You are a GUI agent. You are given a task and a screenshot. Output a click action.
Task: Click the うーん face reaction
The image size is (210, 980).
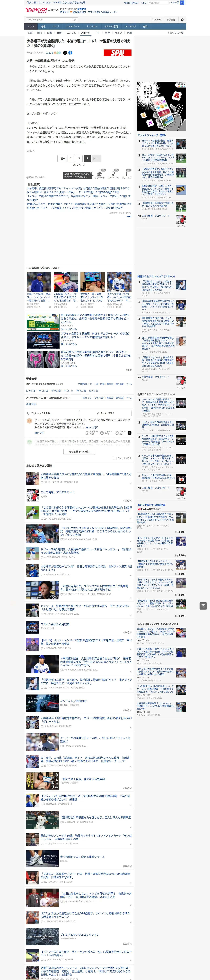pos(117,433)
